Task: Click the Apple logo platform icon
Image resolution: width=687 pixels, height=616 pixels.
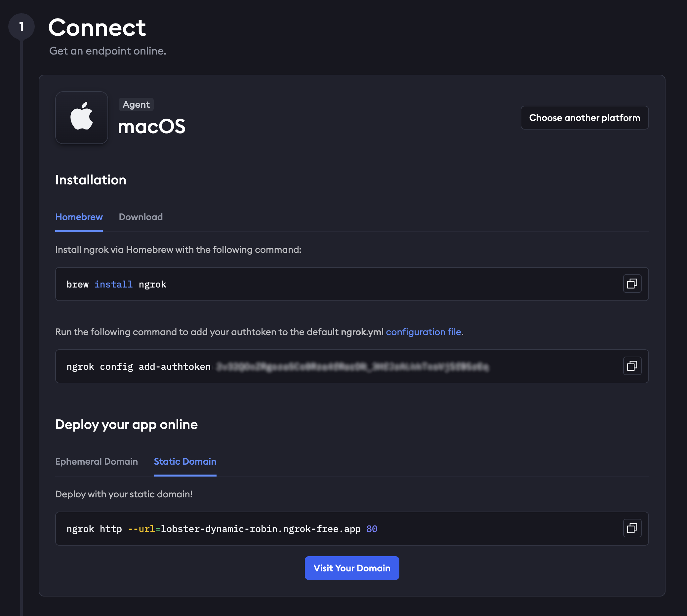Action: [82, 117]
